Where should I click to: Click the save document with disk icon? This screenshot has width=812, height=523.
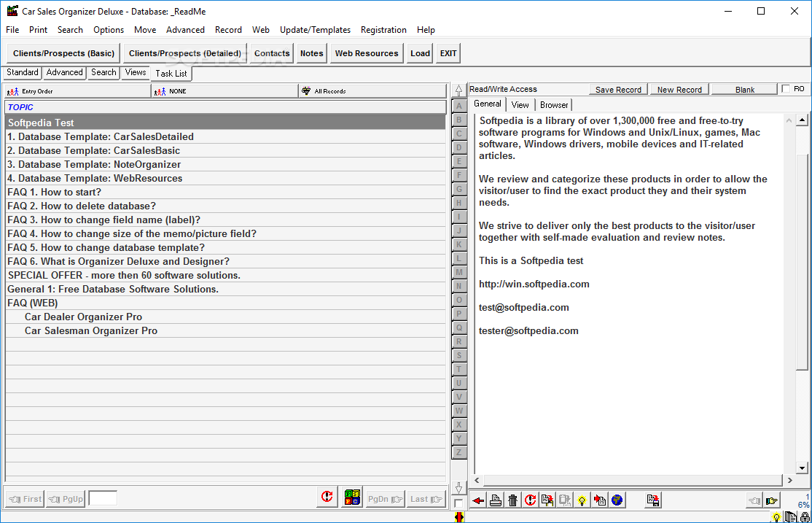tap(653, 500)
